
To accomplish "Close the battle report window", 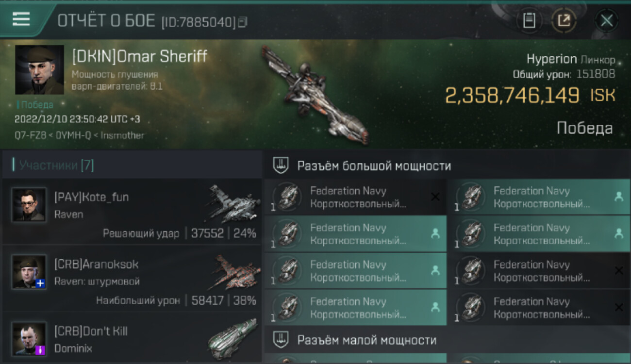I will (x=606, y=20).
